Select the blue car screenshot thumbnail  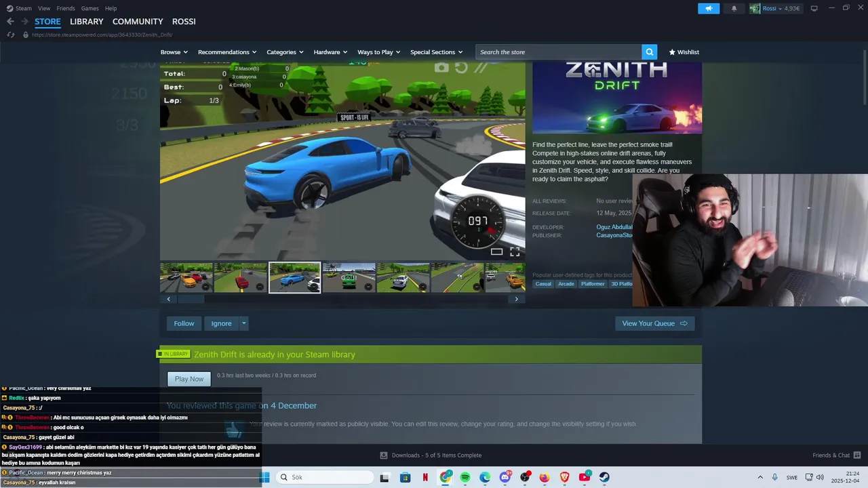[294, 278]
